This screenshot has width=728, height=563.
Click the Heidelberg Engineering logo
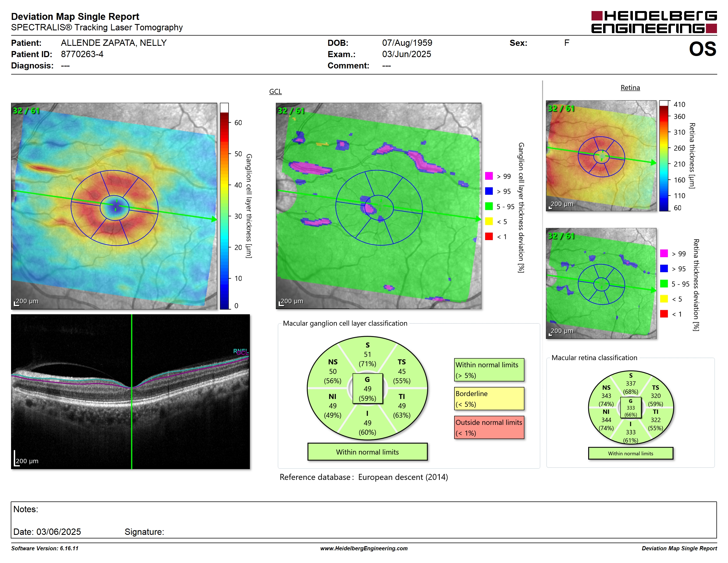click(654, 22)
